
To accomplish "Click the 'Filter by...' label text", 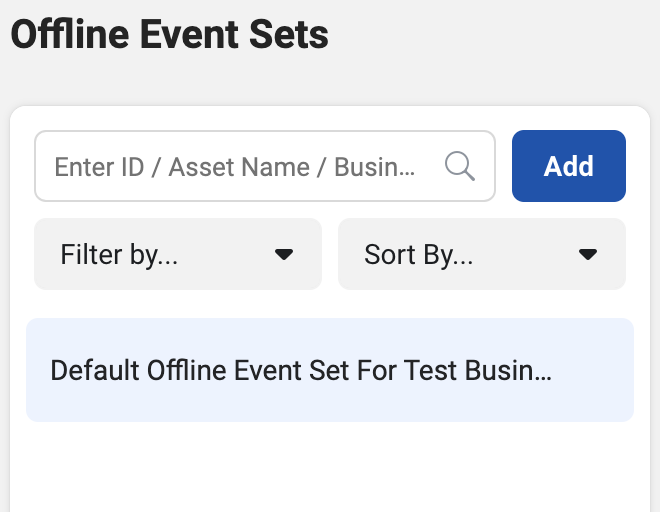I will (x=119, y=255).
